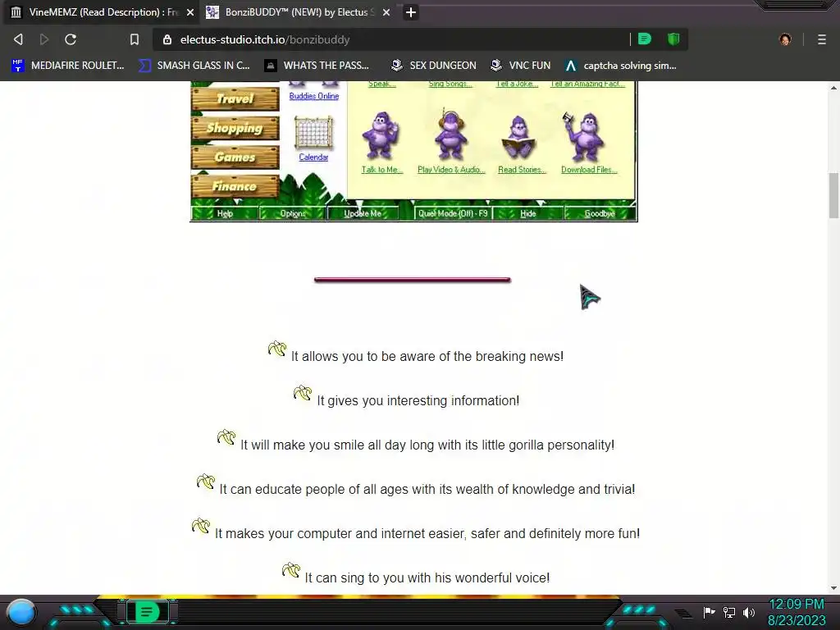Reload the page with the refresh icon
This screenshot has height=630, width=840.
(71, 39)
